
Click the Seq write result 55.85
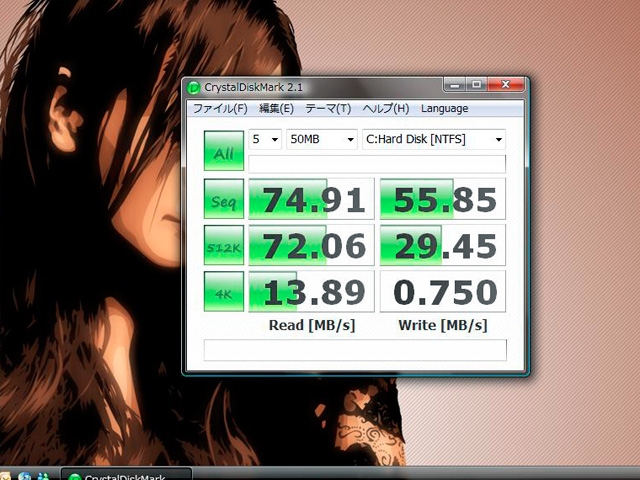click(443, 199)
